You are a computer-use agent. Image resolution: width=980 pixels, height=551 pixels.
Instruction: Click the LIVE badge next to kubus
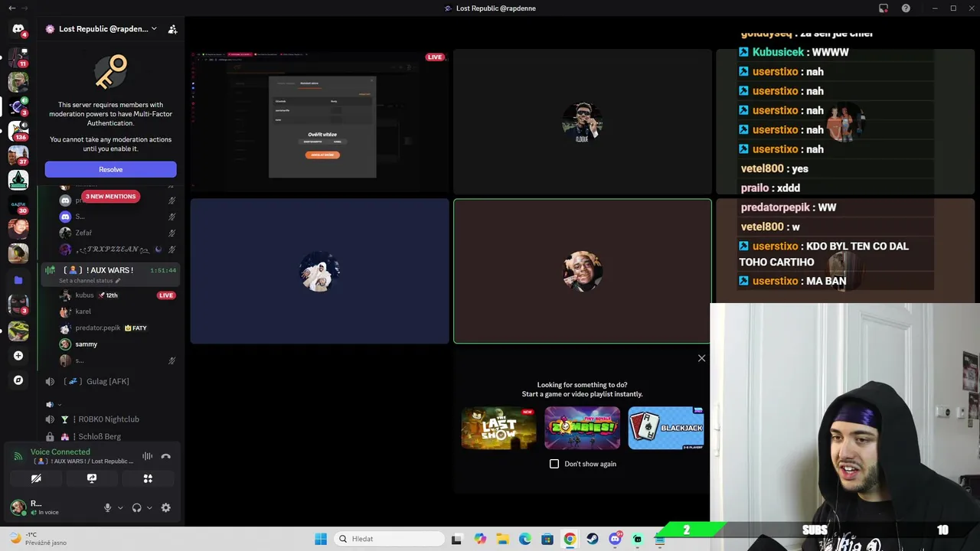pos(166,295)
